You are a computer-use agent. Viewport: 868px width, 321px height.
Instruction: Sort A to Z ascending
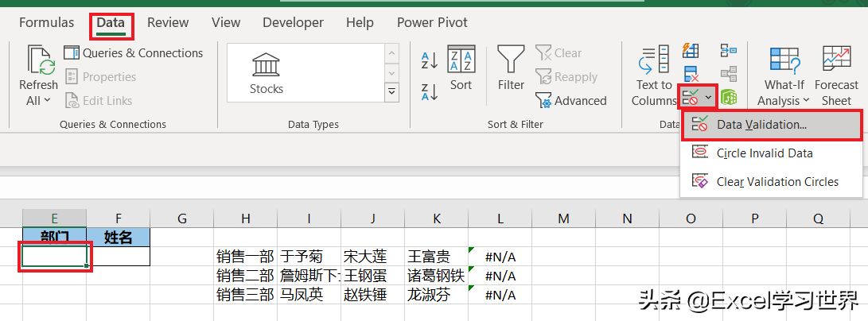click(x=430, y=60)
